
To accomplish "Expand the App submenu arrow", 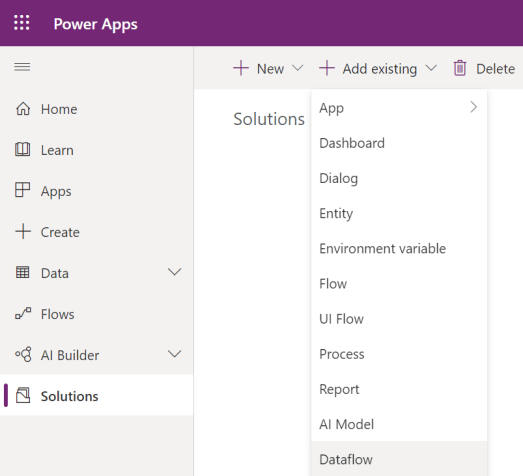I will [474, 107].
